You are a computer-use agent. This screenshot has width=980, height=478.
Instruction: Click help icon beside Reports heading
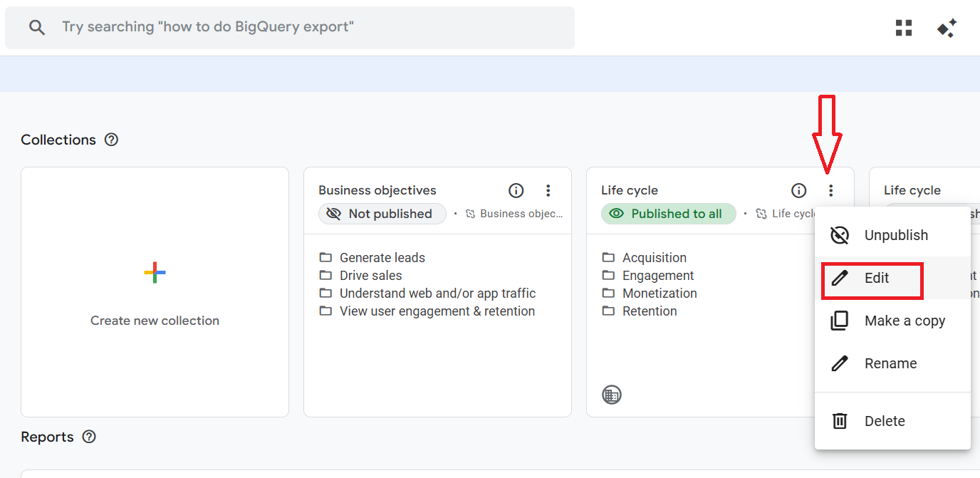click(89, 437)
